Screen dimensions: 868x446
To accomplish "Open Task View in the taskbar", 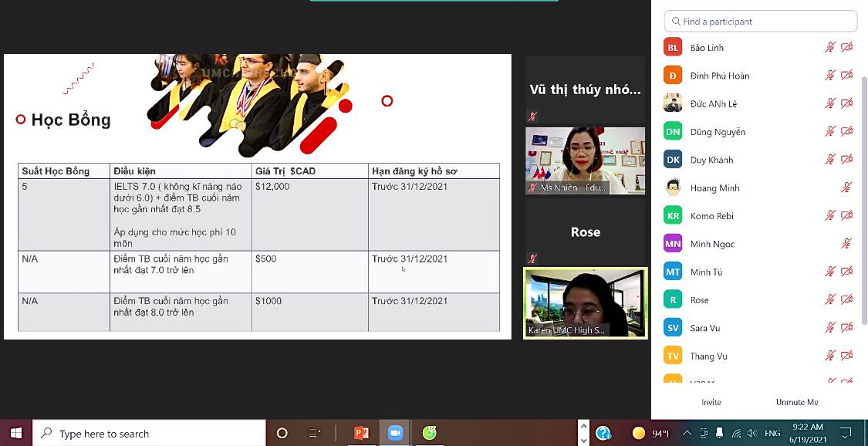I will (x=314, y=433).
